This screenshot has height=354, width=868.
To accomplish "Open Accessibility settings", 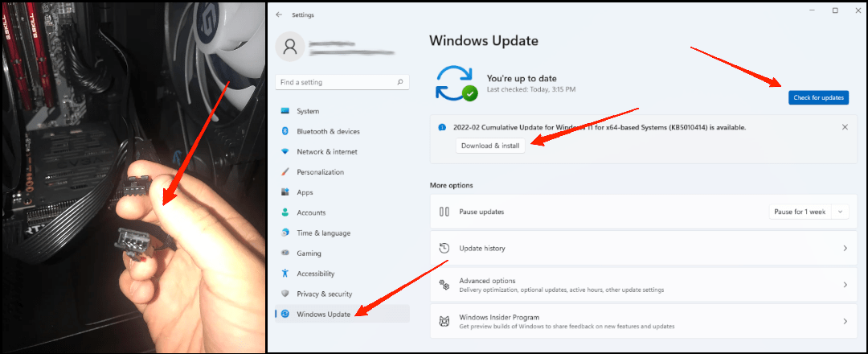I will [x=342, y=273].
